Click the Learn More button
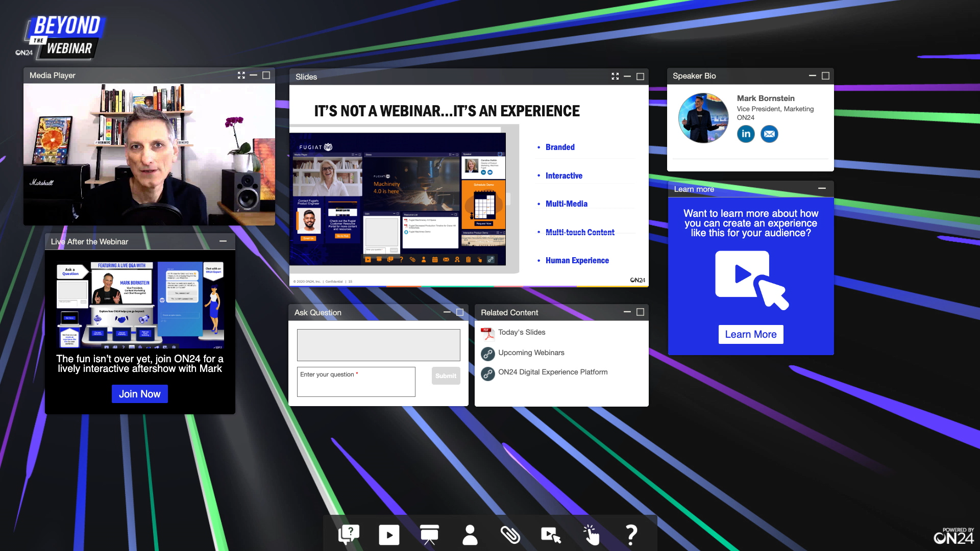 pyautogui.click(x=751, y=334)
